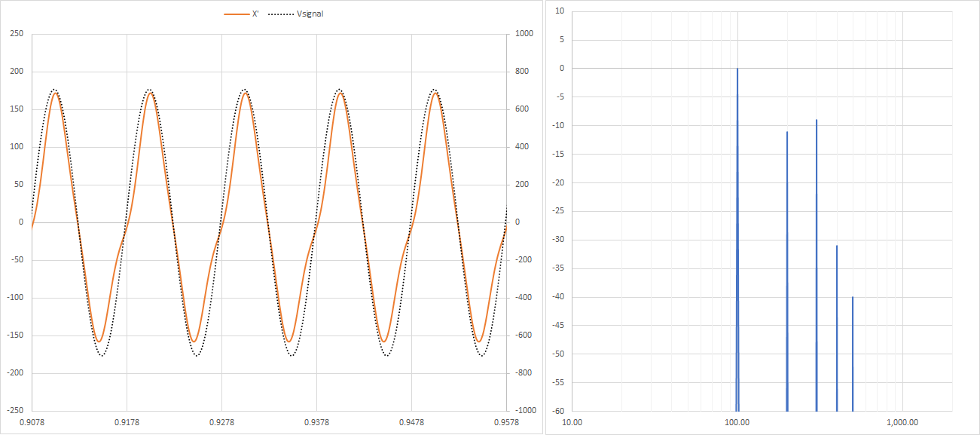Select secondary axis label 400
Viewport: 980px width, 435px height.
(522, 147)
